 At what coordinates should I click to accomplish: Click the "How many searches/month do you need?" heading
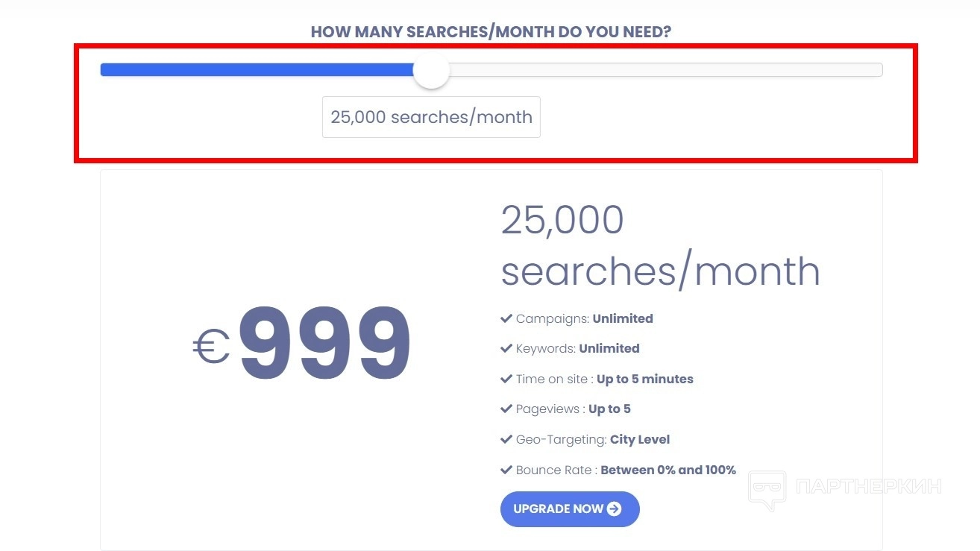coord(491,32)
